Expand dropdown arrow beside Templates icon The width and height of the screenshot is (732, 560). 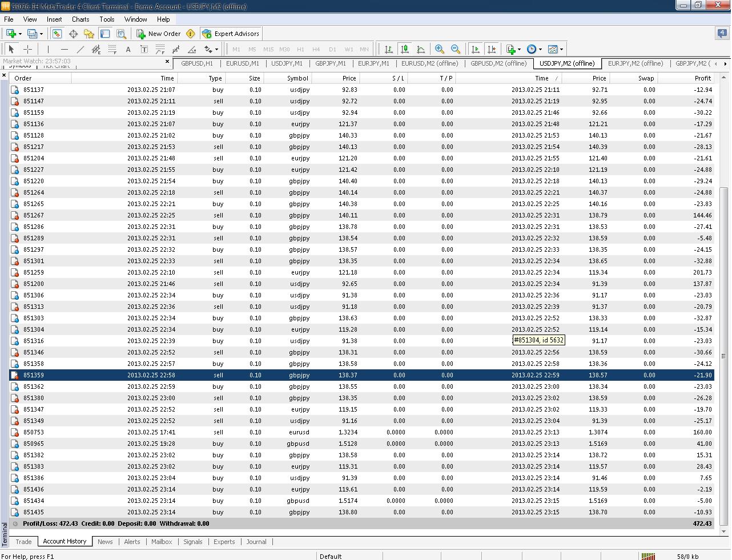click(561, 49)
